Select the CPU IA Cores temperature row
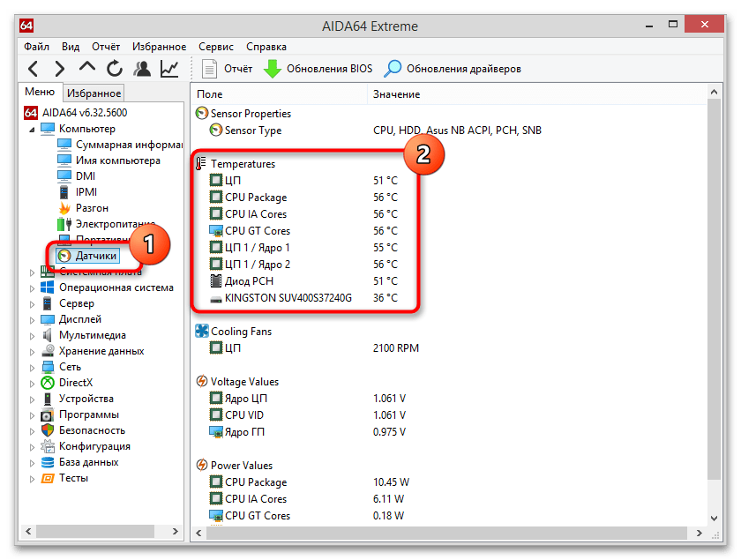This screenshot has height=560, width=741. click(303, 214)
